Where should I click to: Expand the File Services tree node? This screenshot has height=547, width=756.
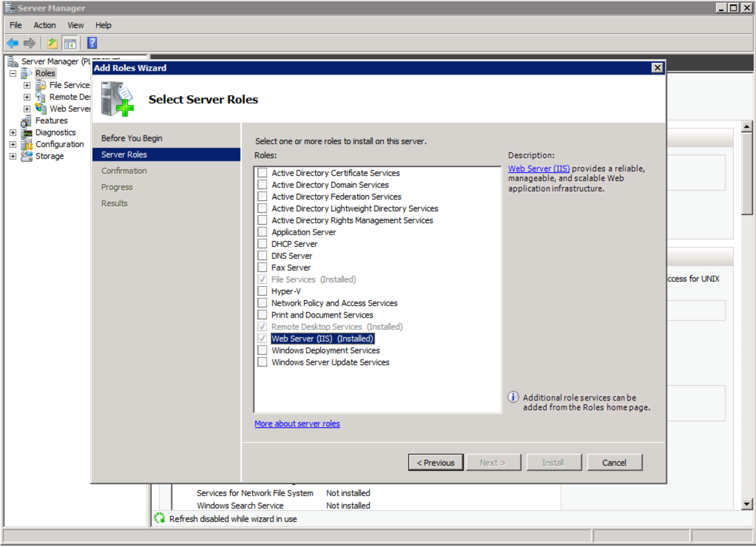[x=27, y=85]
